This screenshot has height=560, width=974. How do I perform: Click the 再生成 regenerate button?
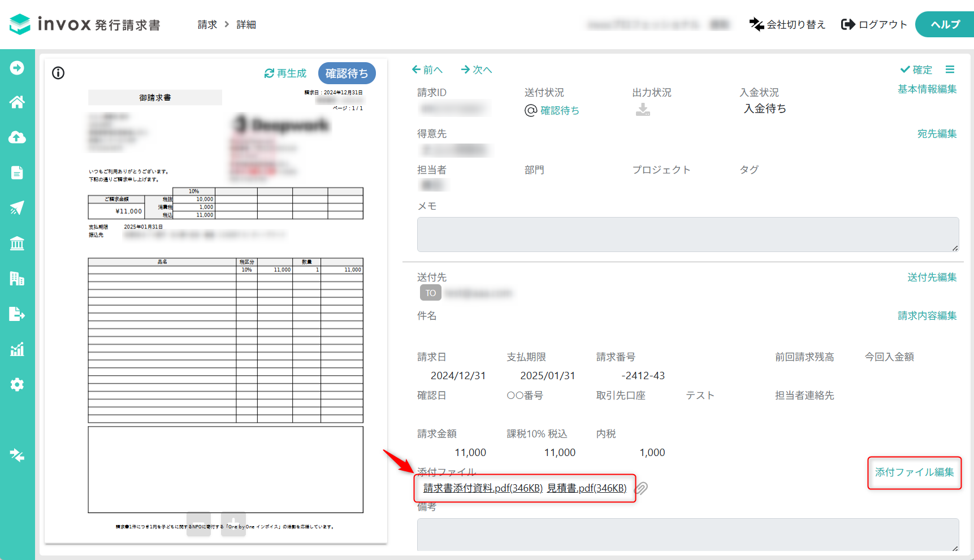[285, 73]
